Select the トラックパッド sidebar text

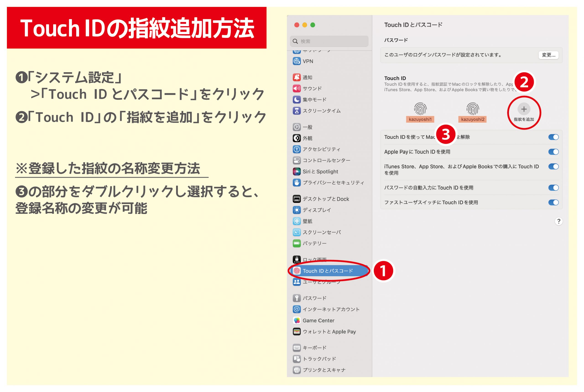tap(319, 359)
